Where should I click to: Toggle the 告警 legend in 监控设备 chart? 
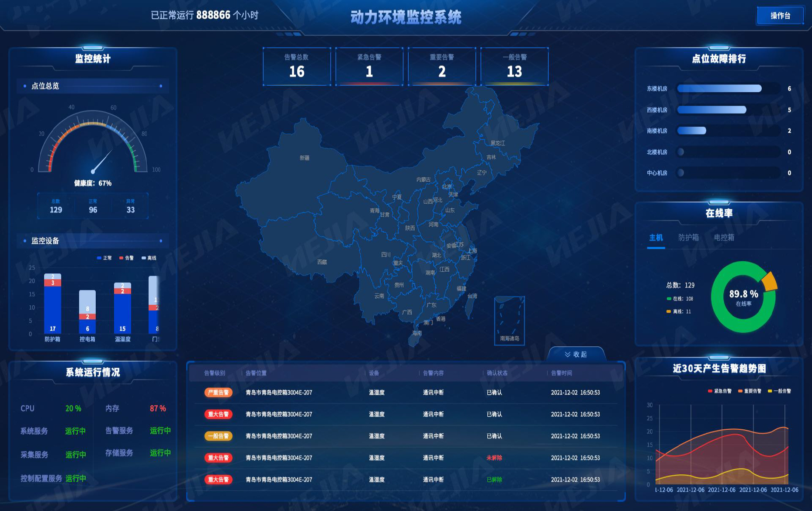126,258
